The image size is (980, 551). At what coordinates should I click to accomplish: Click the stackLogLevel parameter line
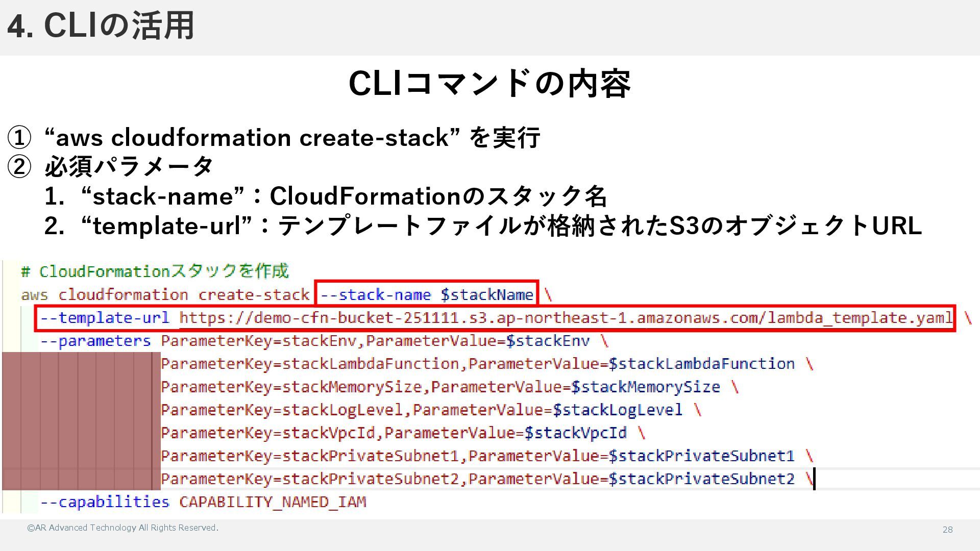tap(421, 410)
